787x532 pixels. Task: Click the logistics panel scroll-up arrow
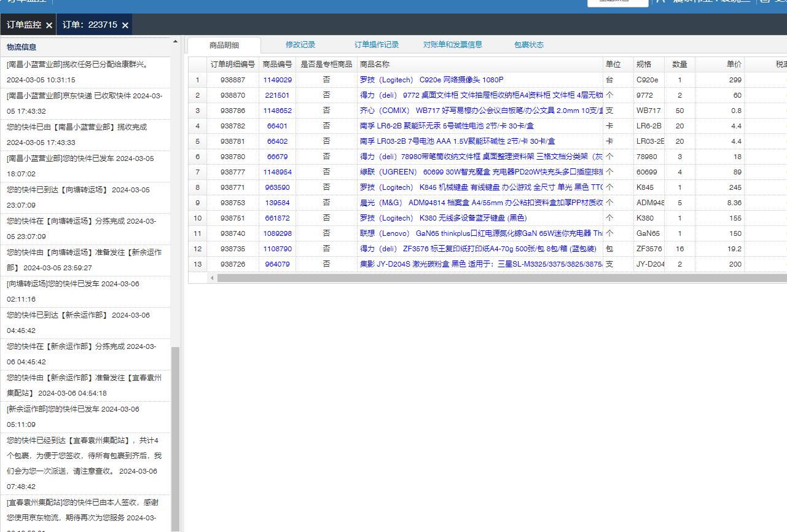[175, 42]
